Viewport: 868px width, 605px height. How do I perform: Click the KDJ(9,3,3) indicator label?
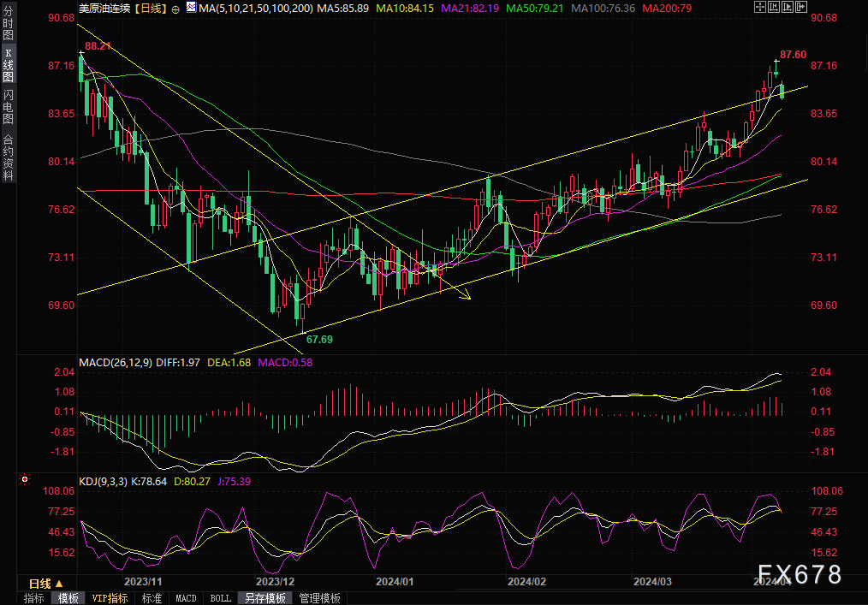click(103, 482)
